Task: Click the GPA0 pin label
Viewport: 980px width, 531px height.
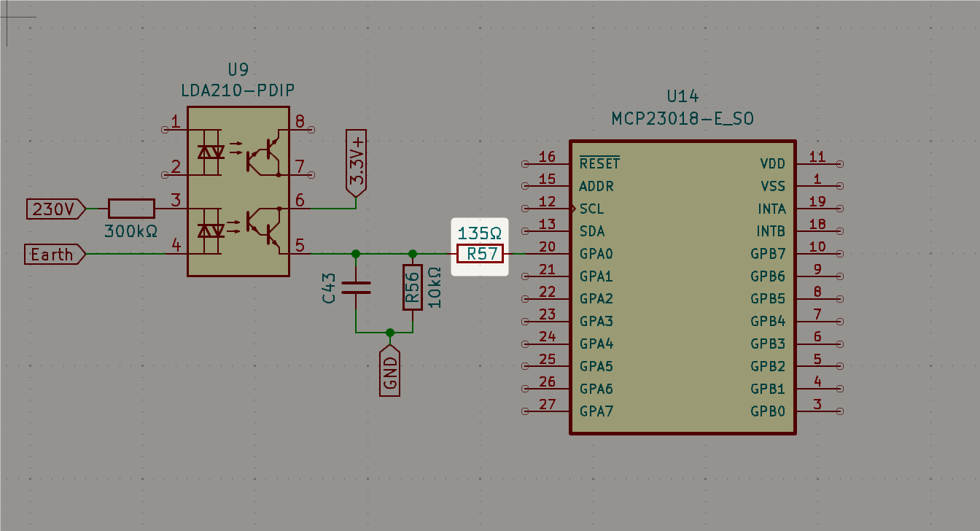Action: pyautogui.click(x=596, y=254)
